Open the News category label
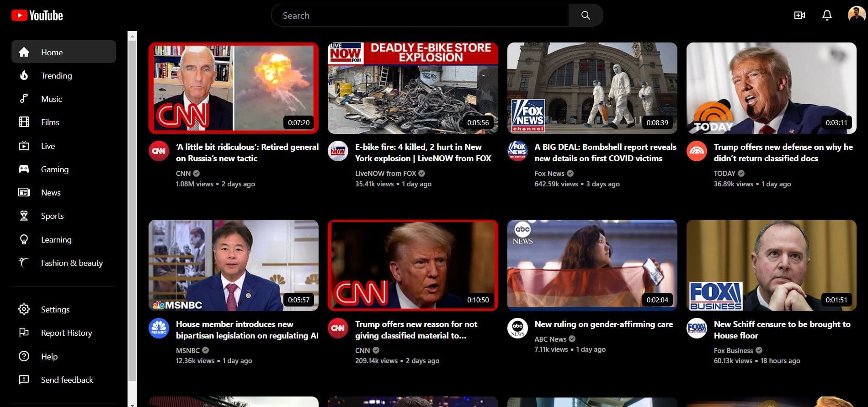 (x=51, y=192)
